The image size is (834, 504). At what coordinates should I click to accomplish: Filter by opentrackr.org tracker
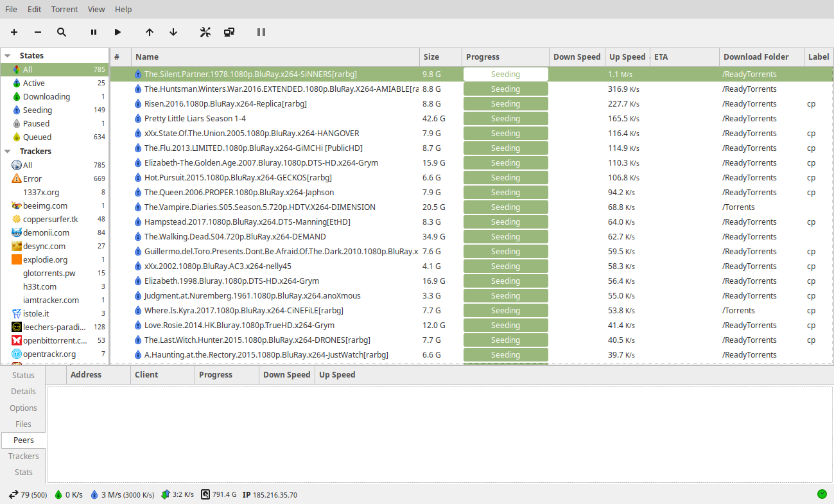pos(55,354)
